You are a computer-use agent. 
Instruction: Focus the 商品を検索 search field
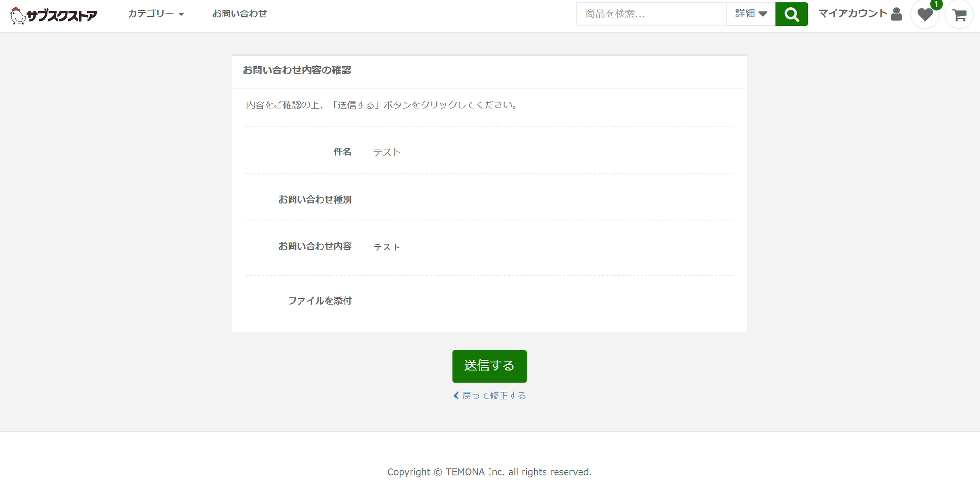[651, 14]
